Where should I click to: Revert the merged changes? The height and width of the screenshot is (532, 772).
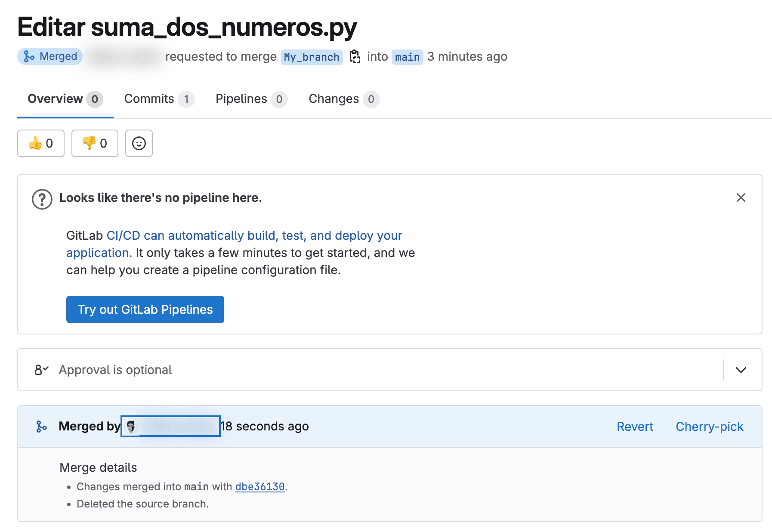click(634, 427)
